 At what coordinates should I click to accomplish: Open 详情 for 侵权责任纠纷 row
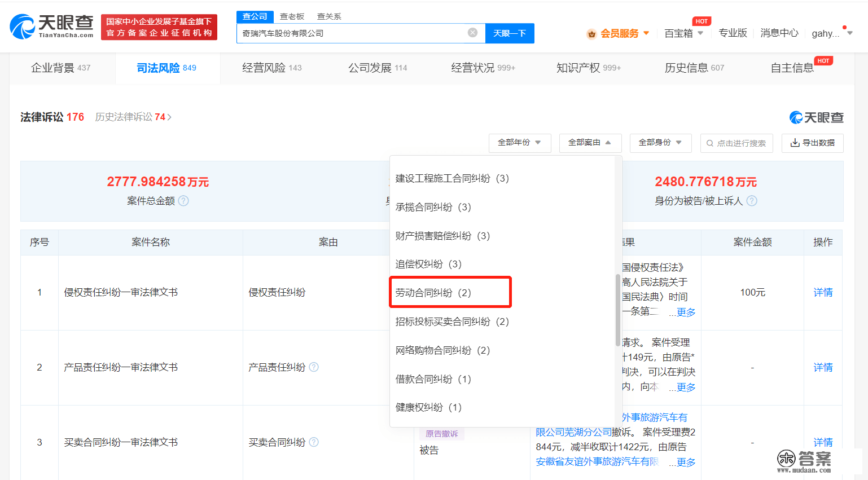823,292
